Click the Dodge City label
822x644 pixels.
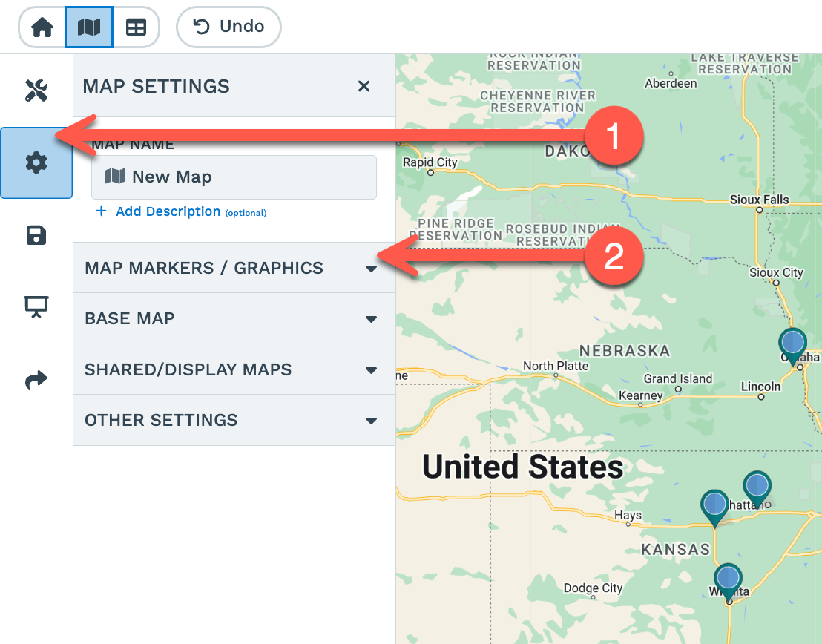click(593, 588)
